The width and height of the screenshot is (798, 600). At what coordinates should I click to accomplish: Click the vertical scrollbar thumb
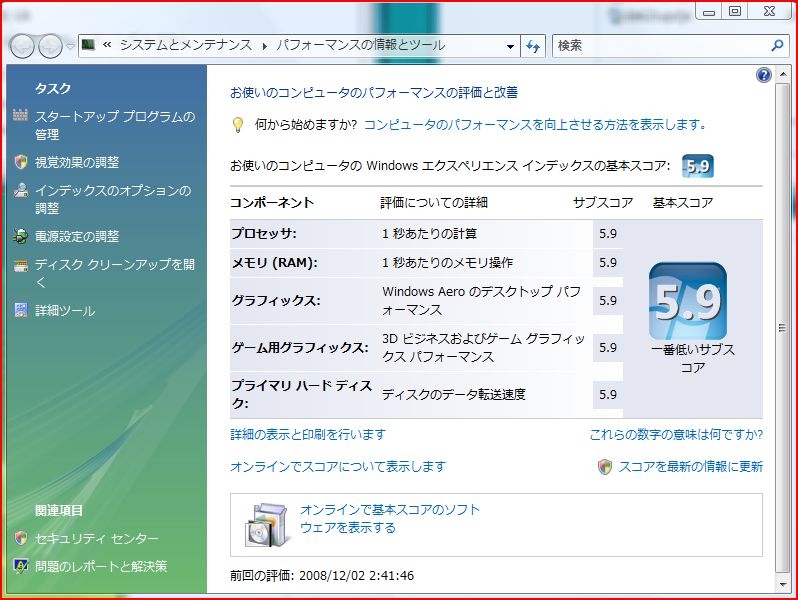click(x=782, y=328)
